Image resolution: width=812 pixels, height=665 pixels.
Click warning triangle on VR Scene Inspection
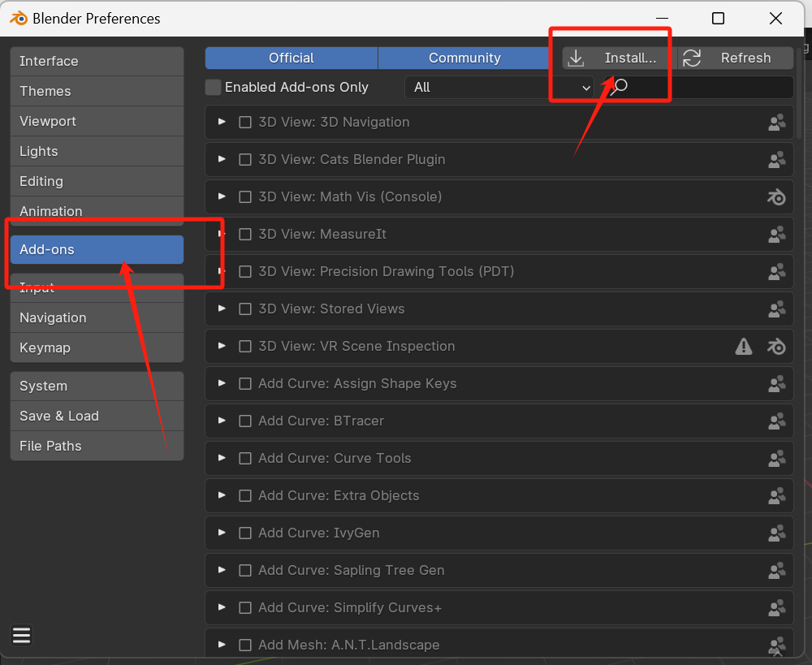tap(744, 346)
